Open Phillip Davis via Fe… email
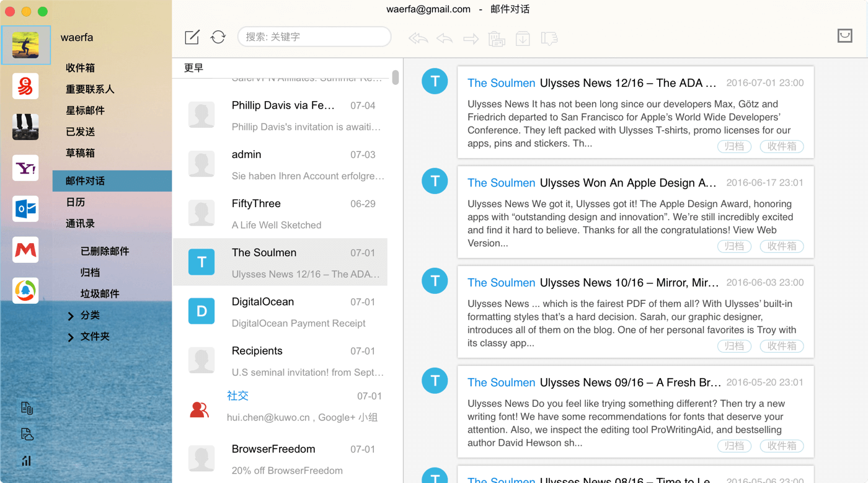The image size is (868, 483). (x=280, y=115)
